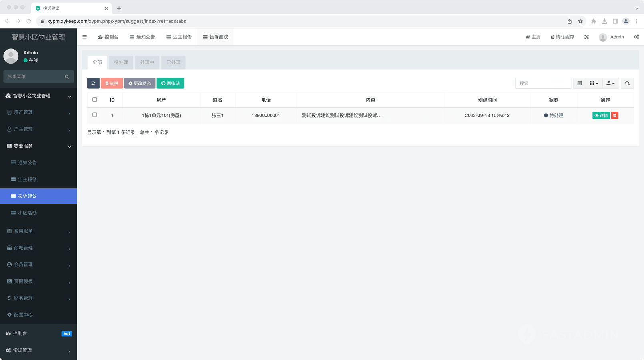Switch to the 待处理 tab

(x=121, y=62)
